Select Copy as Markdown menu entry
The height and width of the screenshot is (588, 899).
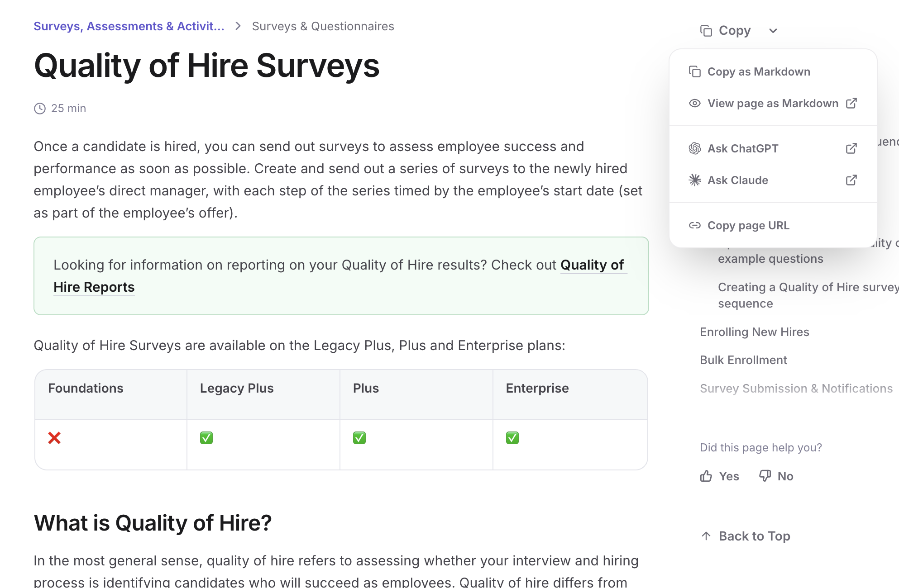pos(759,72)
